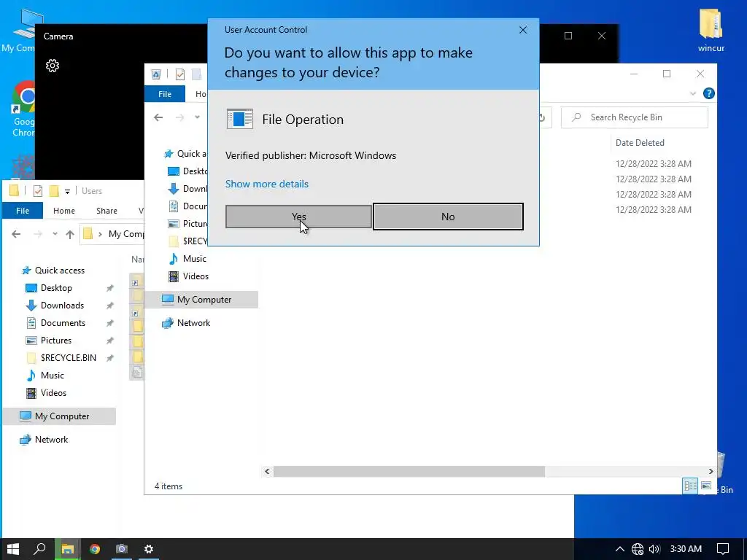The width and height of the screenshot is (747, 560).
Task: Open Windows Start button
Action: (13, 549)
